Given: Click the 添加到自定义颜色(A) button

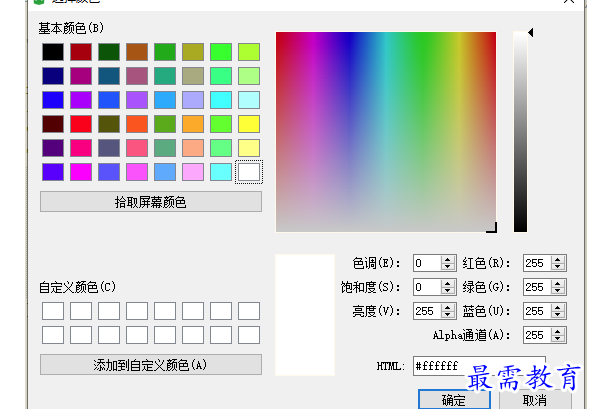Looking at the screenshot, I should pos(151,365).
